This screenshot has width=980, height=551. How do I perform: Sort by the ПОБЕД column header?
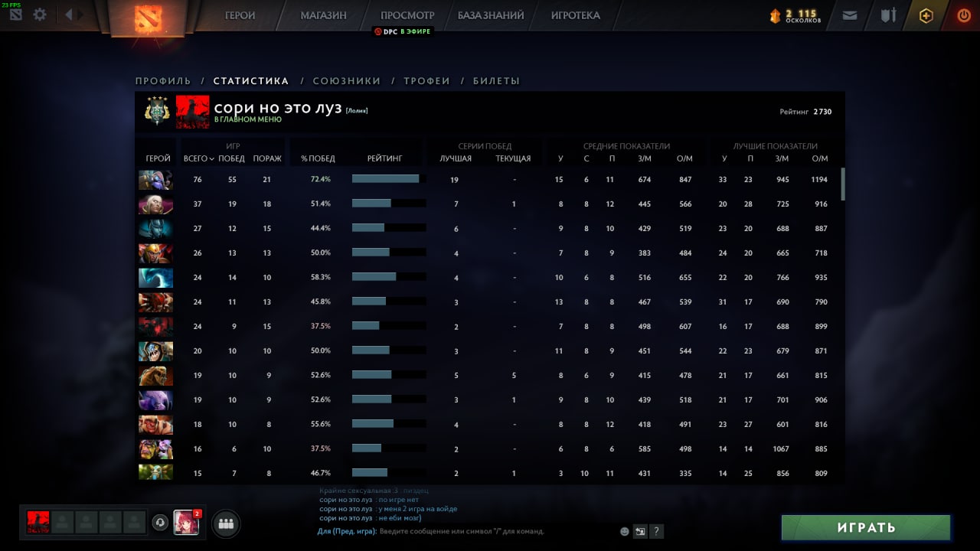tap(231, 159)
